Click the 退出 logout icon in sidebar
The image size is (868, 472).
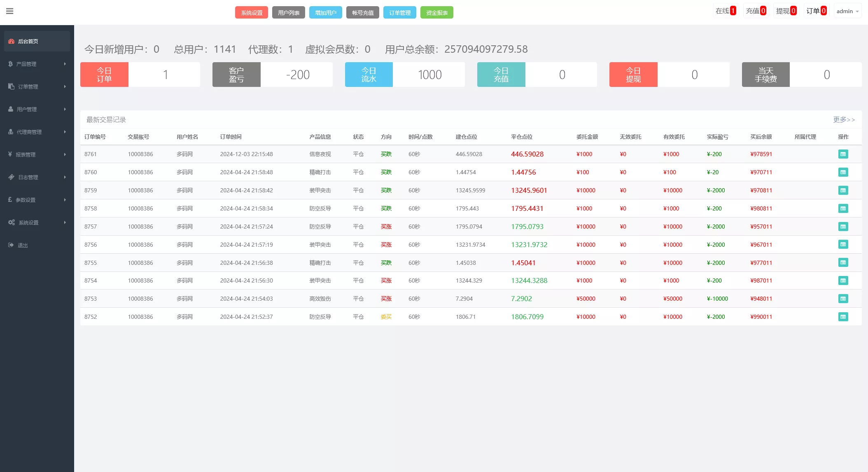coord(11,245)
